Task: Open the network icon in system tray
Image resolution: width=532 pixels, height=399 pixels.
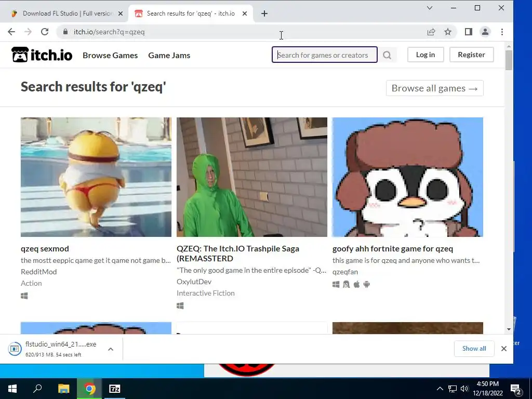Action: click(453, 389)
